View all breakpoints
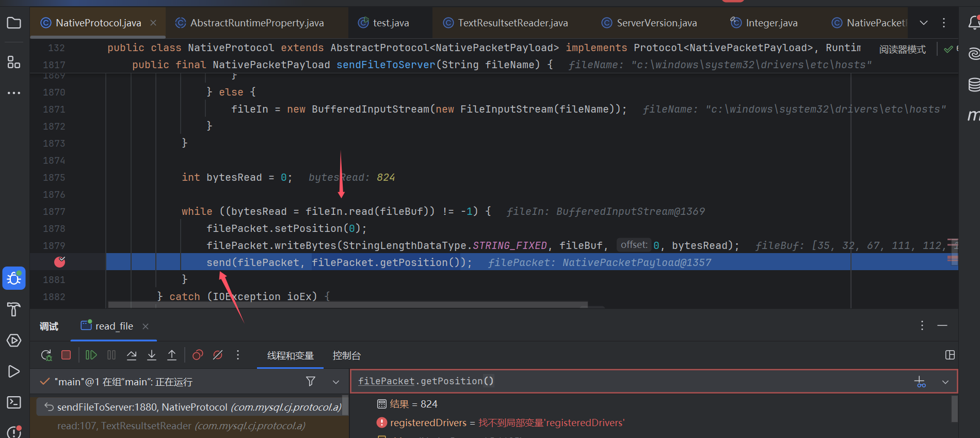This screenshot has width=980, height=438. pyautogui.click(x=198, y=355)
